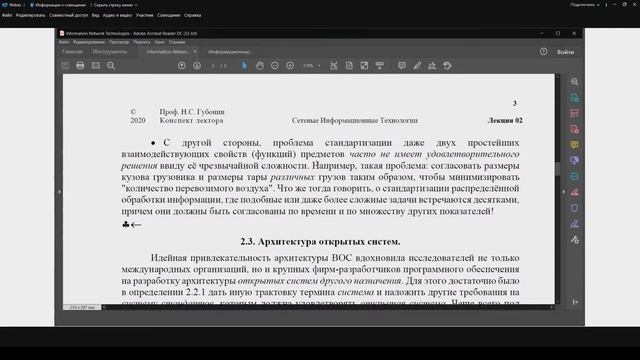
Task: Open the Protect shield tool in right pane
Action: point(574,208)
